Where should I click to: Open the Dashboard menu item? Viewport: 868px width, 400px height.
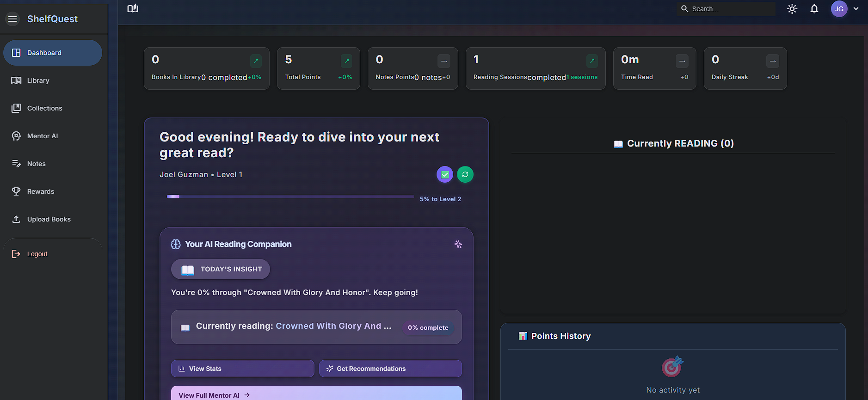53,53
